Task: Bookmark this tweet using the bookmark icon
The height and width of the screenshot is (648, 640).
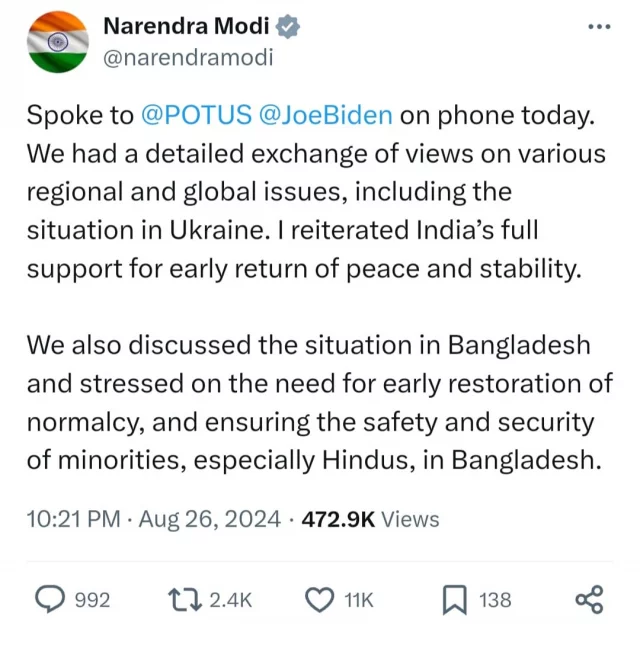Action: click(455, 599)
